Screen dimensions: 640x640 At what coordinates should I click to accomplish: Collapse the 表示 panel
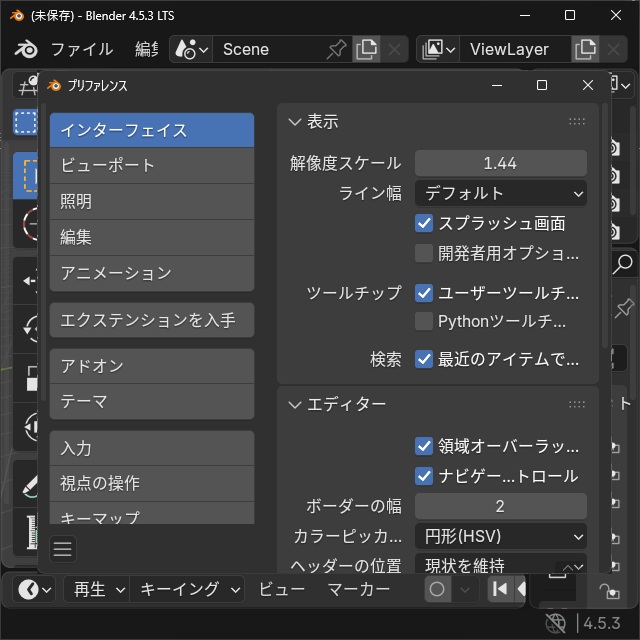click(295, 122)
